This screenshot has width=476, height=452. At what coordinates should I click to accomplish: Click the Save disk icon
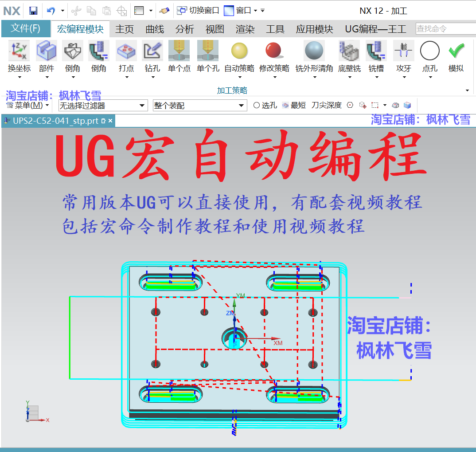click(33, 11)
